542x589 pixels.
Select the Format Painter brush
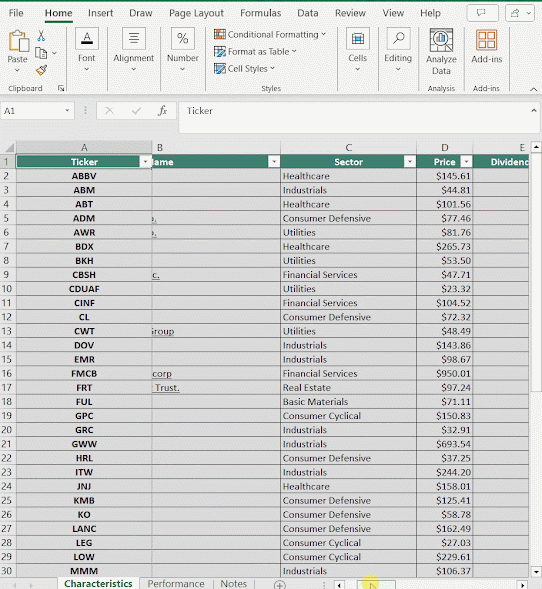41,70
